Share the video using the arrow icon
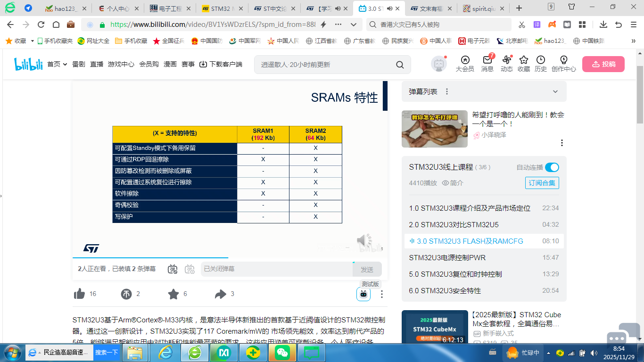The height and width of the screenshot is (362, 644). (x=221, y=294)
